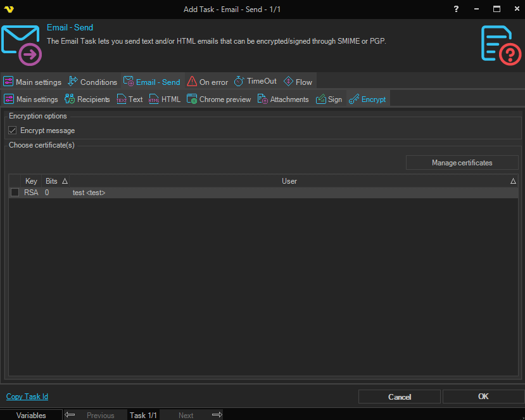Open the Recipients sub-tab
Screen dimensions: 525x420
87,99
